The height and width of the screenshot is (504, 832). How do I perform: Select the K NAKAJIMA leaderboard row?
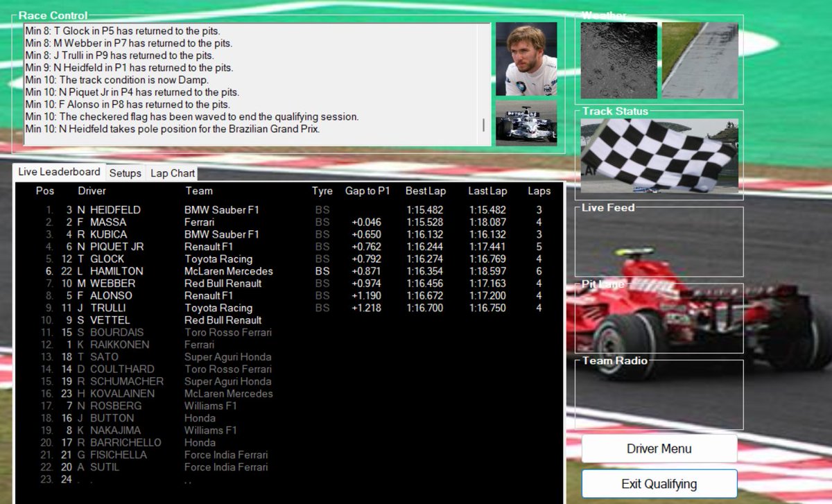click(290, 431)
